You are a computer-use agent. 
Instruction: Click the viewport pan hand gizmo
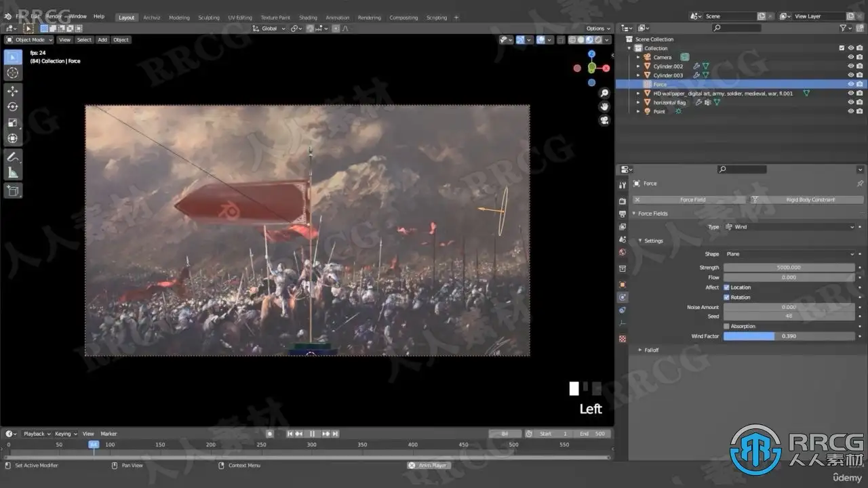tap(604, 106)
